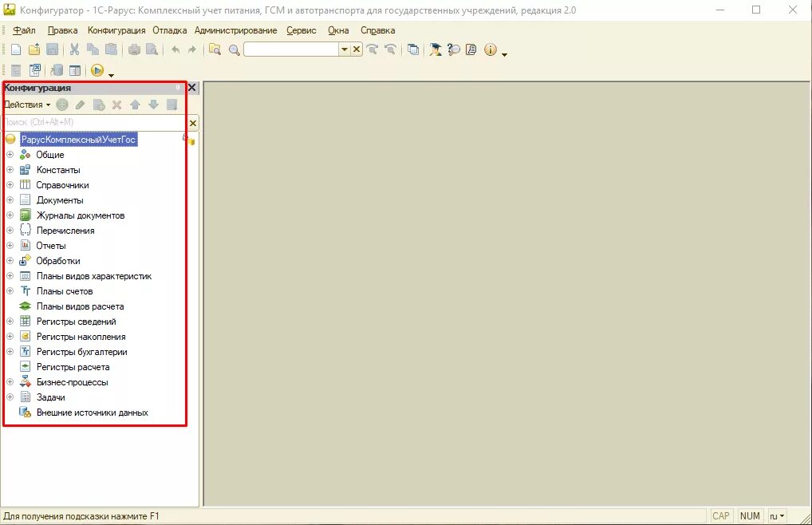Image resolution: width=812 pixels, height=525 pixels.
Task: Select the Отчеты tree item
Action: (51, 246)
